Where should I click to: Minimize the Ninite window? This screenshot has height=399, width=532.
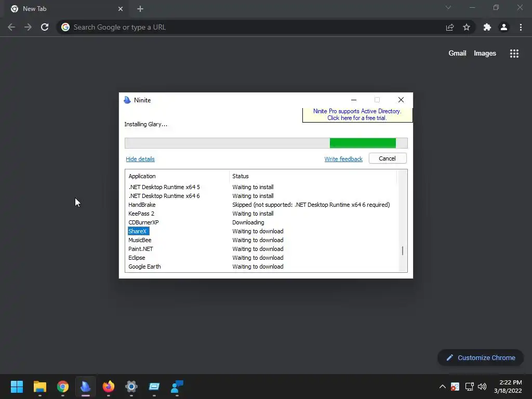[354, 100]
